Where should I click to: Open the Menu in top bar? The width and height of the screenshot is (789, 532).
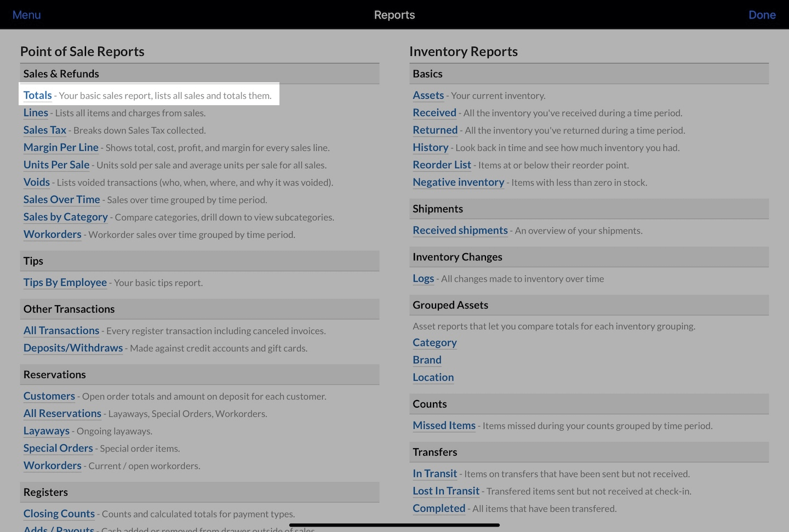tap(26, 15)
